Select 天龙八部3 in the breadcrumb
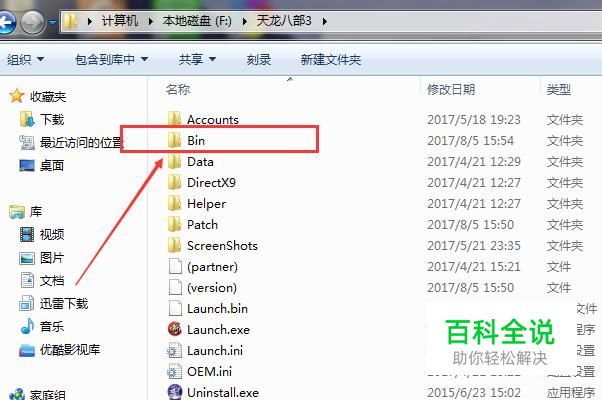 tap(284, 20)
